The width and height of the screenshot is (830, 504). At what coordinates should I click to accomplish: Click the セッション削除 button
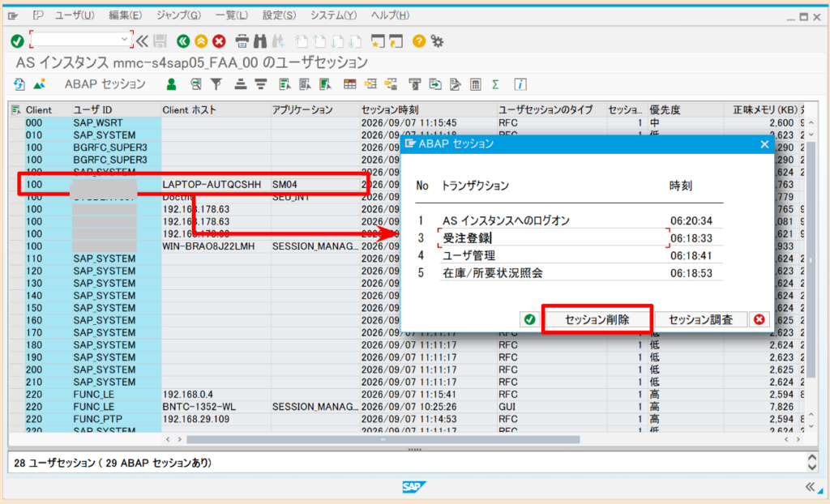tap(597, 319)
